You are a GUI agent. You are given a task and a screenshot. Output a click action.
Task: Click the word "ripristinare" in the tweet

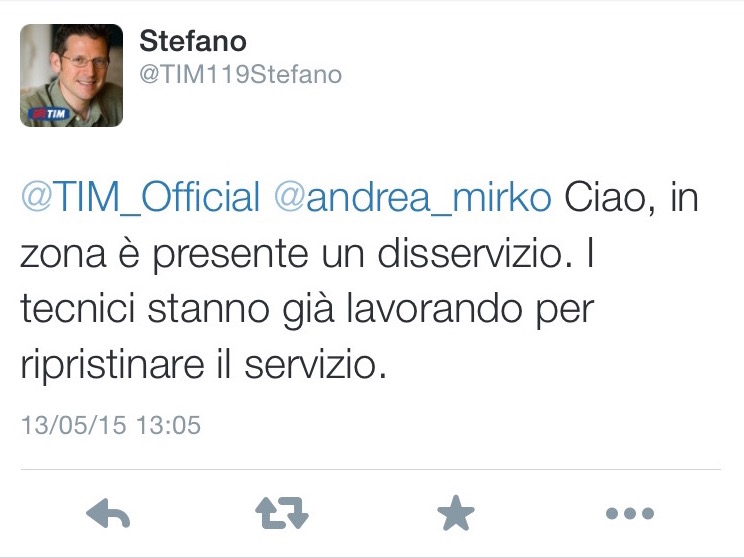click(117, 365)
